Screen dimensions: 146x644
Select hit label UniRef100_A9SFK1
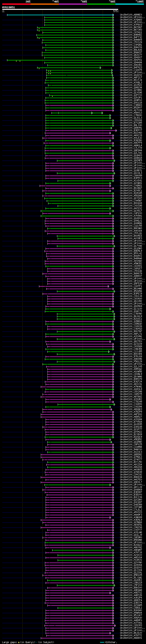[x=131, y=60]
